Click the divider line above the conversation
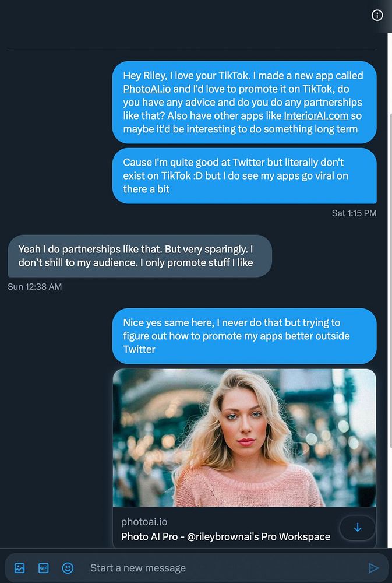 point(192,50)
